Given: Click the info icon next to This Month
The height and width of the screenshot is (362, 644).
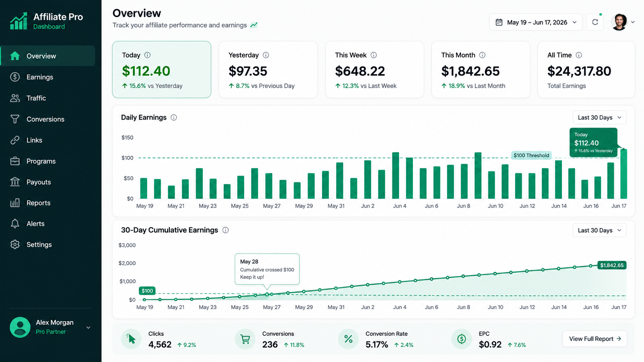Looking at the screenshot, I should [x=482, y=55].
